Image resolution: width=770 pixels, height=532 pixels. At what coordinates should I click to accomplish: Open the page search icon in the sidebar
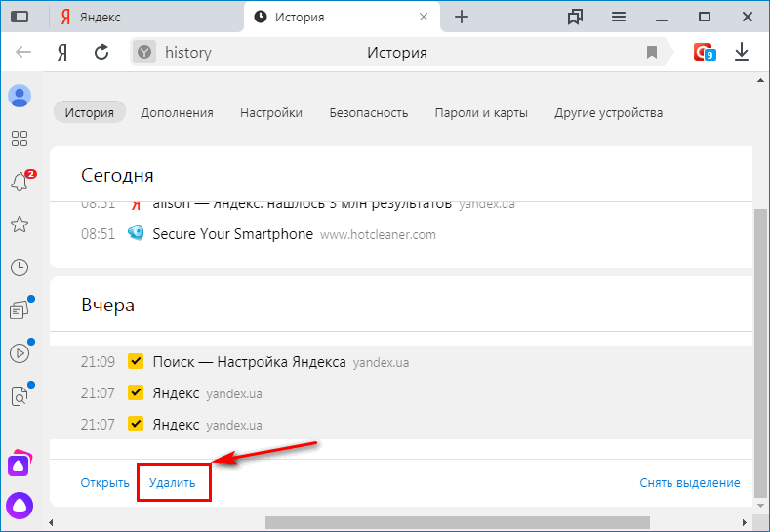[x=20, y=396]
